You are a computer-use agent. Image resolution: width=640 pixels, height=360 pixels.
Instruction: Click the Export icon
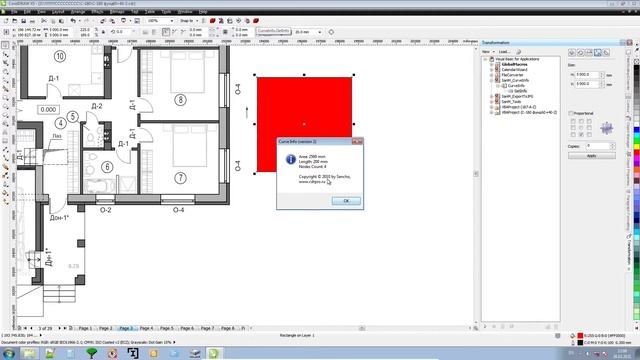111,21
